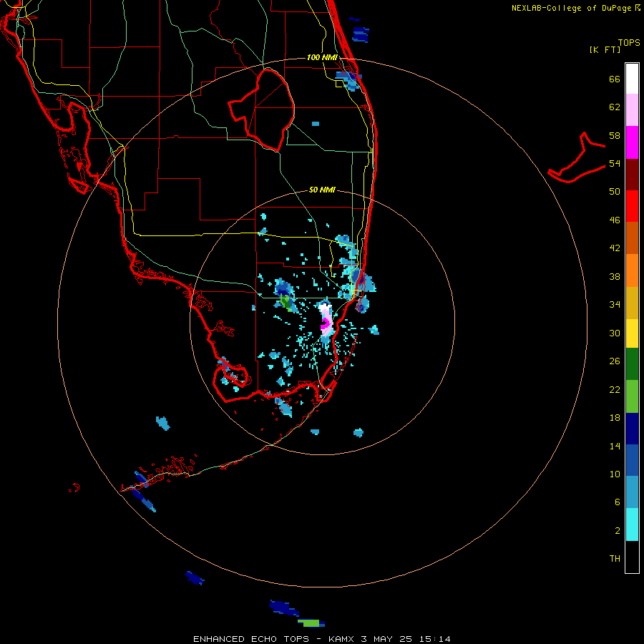Select the navy blue legend swatch
Image resolution: width=644 pixels, height=644 pixels.
632,429
